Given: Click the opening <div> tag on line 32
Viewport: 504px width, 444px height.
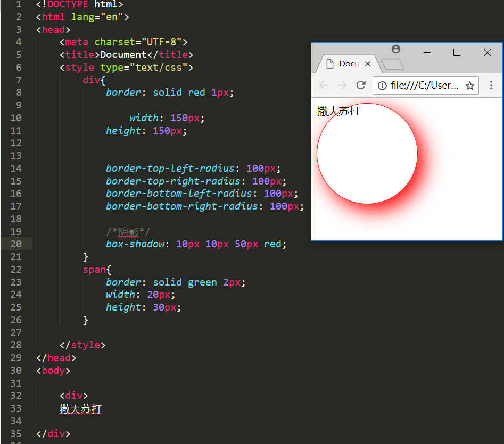Looking at the screenshot, I should point(73,395).
